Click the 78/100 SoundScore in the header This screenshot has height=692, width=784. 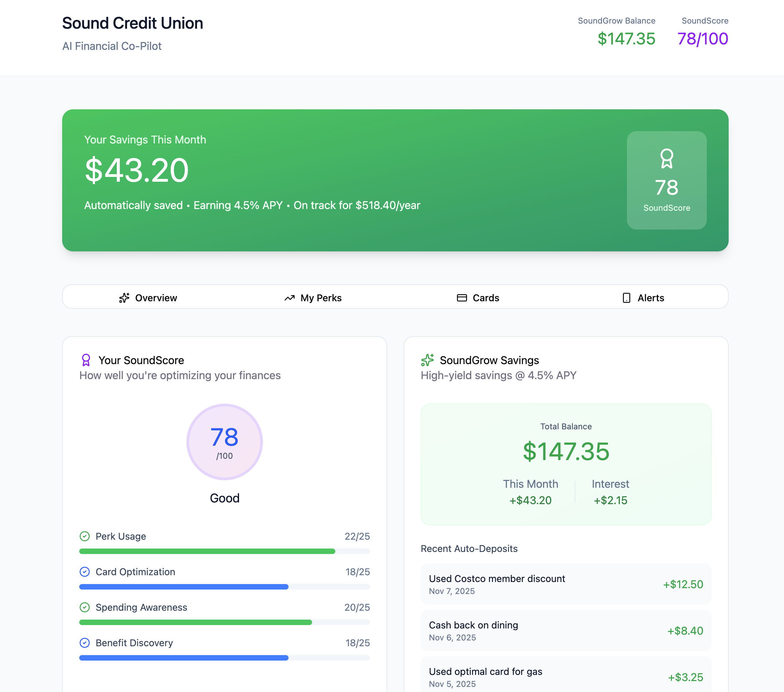702,39
